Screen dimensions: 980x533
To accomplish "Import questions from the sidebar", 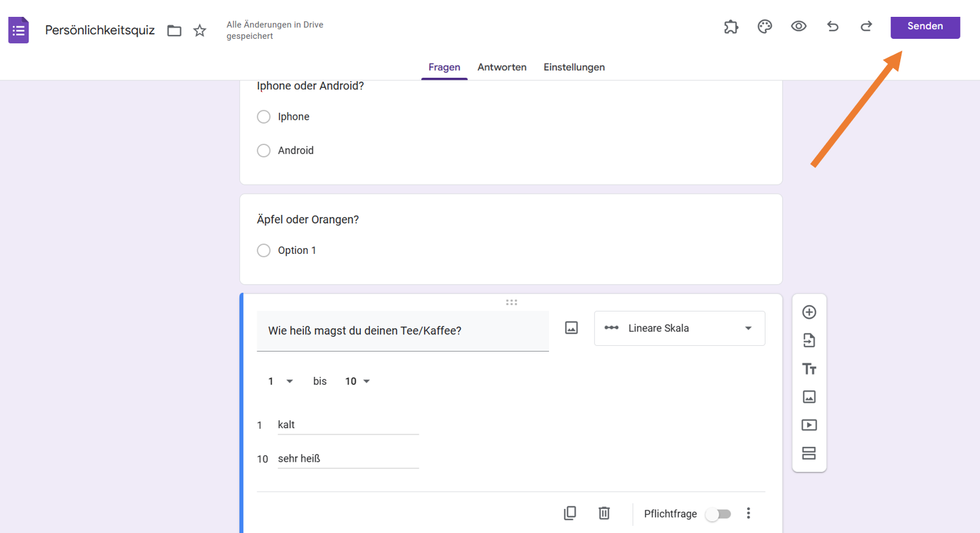I will (x=809, y=341).
